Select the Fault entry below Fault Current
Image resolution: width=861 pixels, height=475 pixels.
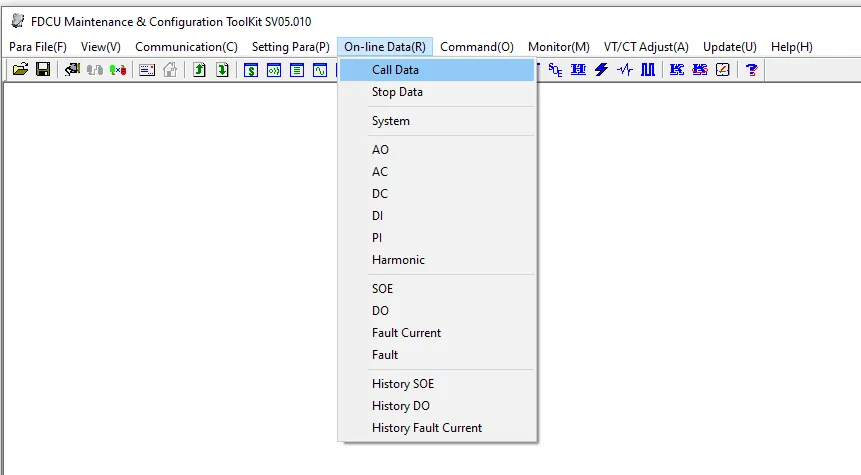click(437, 355)
